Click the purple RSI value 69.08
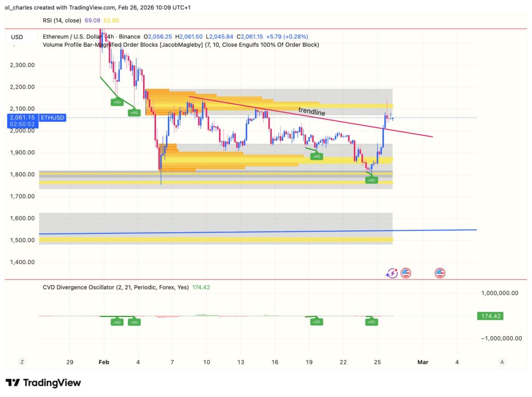Screen dimensions: 532x397 [92, 20]
